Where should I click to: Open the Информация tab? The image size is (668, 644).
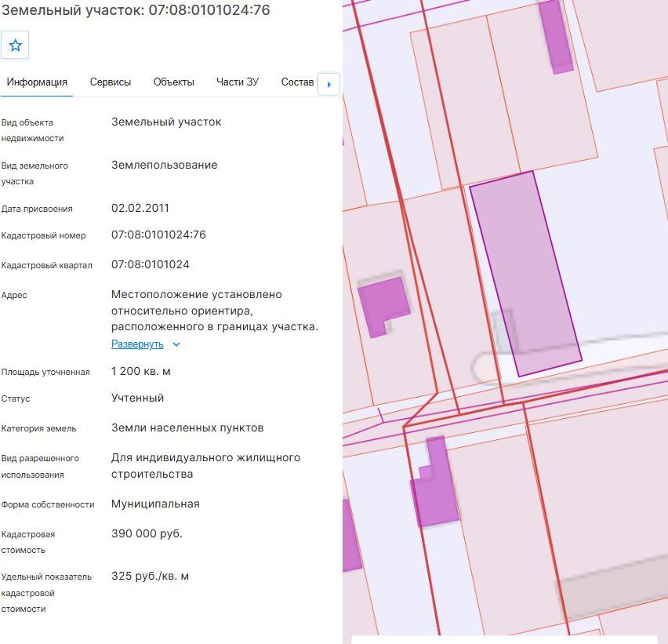click(37, 82)
